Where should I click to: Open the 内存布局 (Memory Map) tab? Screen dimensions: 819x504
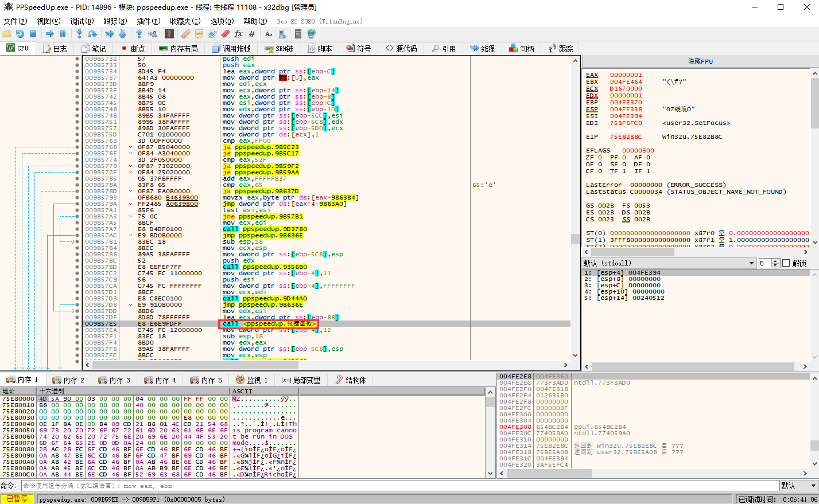[x=178, y=48]
